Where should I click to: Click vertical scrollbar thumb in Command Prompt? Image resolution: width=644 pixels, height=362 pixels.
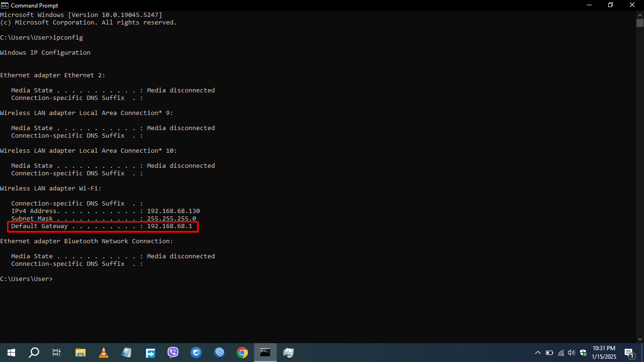click(640, 23)
